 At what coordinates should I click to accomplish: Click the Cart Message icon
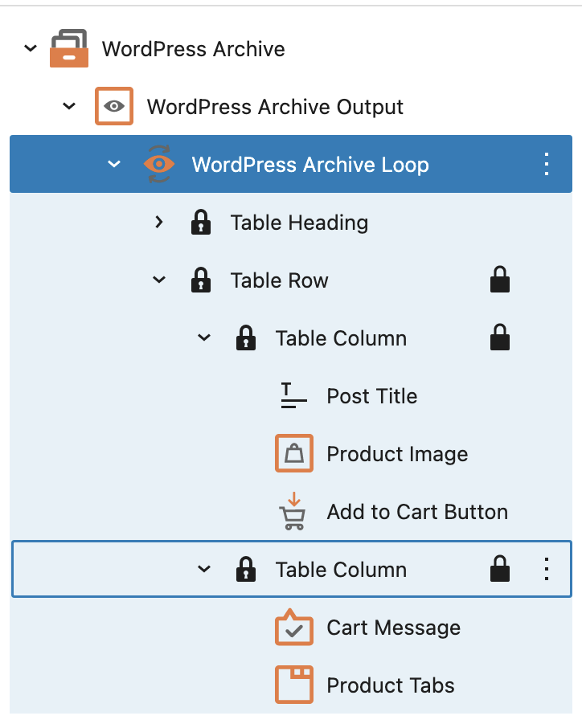[293, 627]
